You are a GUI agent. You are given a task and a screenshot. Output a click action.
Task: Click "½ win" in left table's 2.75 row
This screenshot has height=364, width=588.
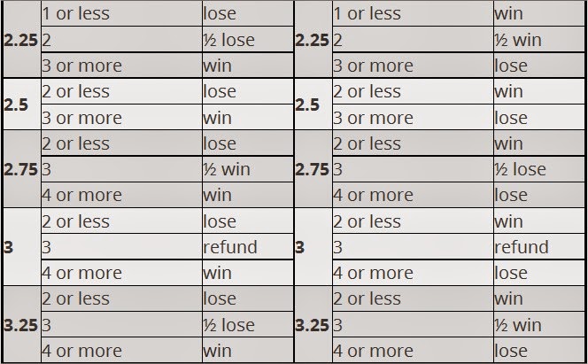[227, 169]
